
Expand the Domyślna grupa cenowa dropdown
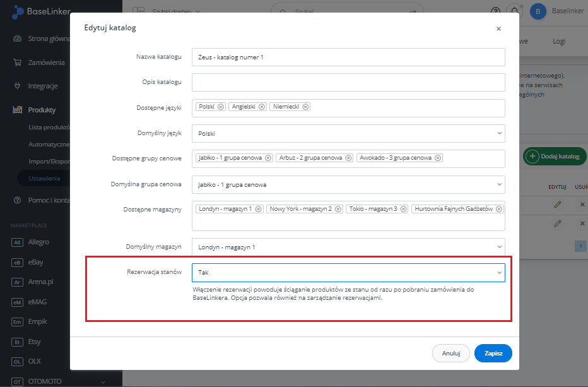[348, 184]
